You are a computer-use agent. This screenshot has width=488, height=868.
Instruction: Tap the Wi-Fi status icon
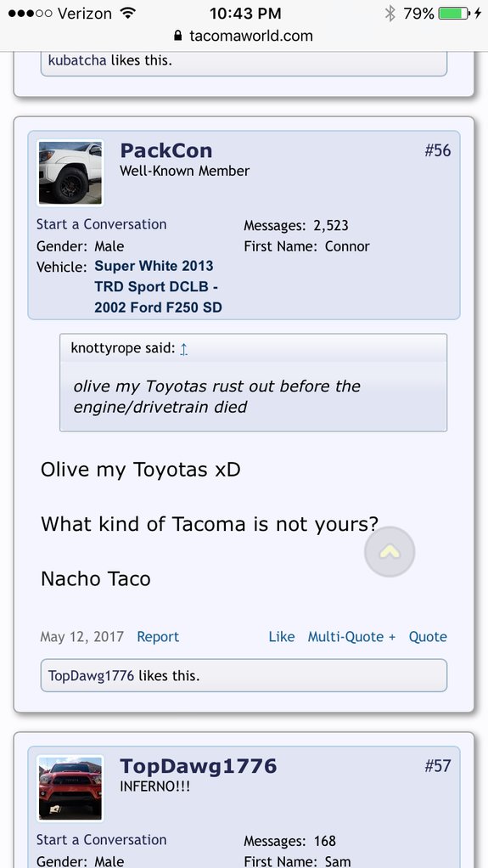(x=128, y=14)
